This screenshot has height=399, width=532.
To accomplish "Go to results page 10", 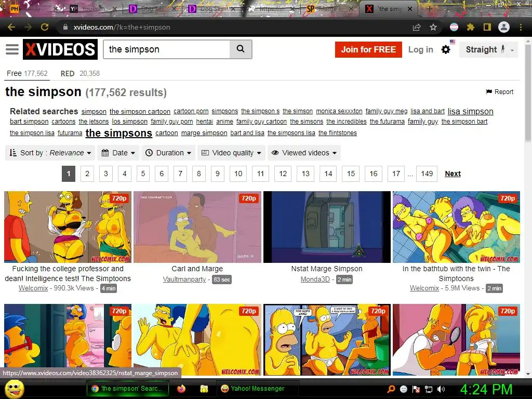I will pos(238,174).
